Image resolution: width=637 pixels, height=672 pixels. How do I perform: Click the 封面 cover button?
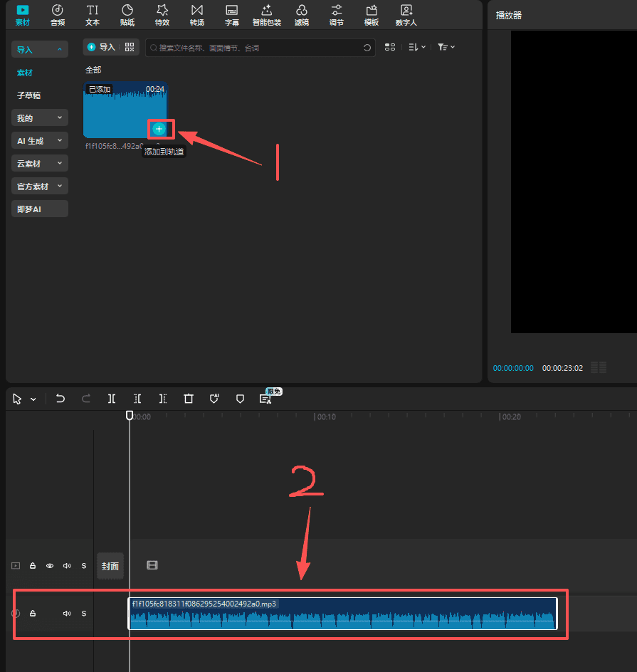(x=110, y=566)
